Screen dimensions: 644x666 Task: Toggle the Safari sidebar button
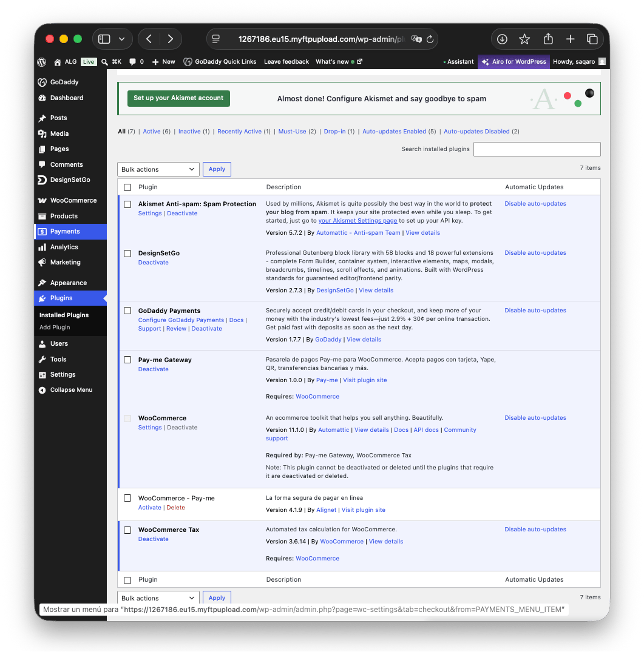coord(104,39)
